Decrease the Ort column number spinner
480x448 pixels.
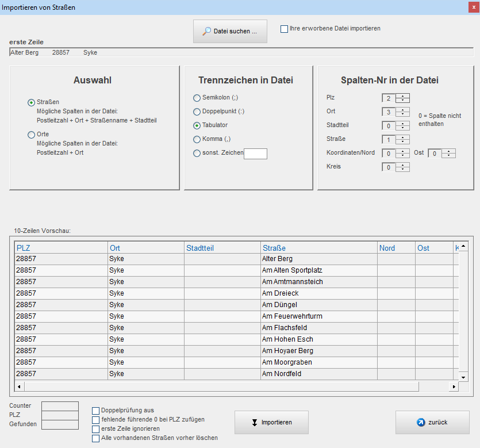(x=403, y=114)
